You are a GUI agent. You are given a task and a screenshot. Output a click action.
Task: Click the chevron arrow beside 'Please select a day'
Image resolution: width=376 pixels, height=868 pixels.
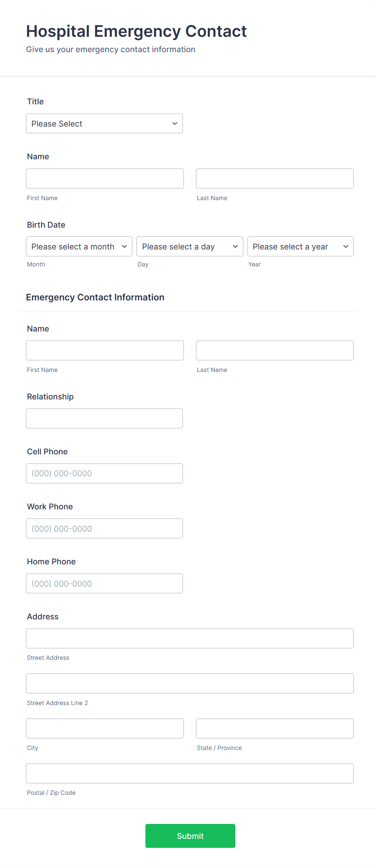(235, 246)
